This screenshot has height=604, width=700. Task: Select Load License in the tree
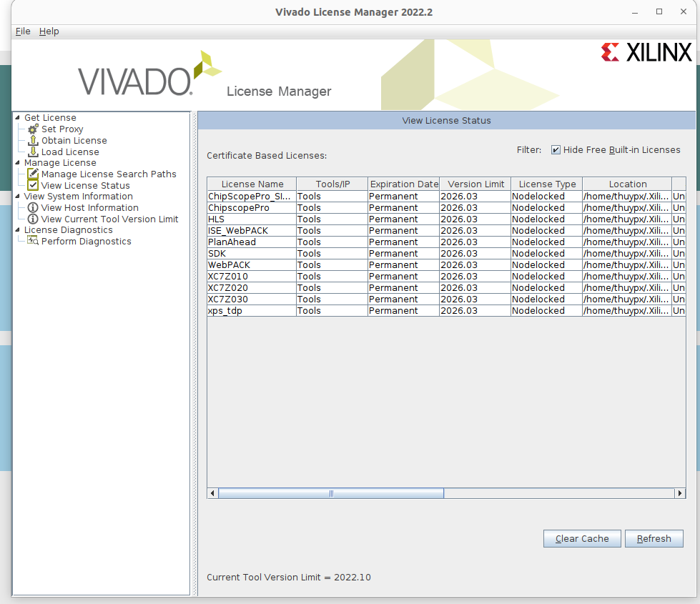coord(70,152)
